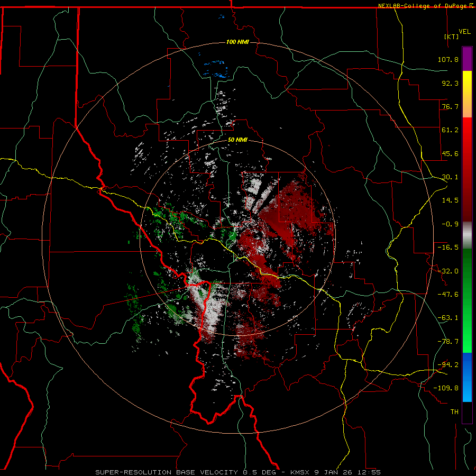Click the 100 NMI range ring label
Viewport: 476px width, 476px height.
pyautogui.click(x=237, y=42)
